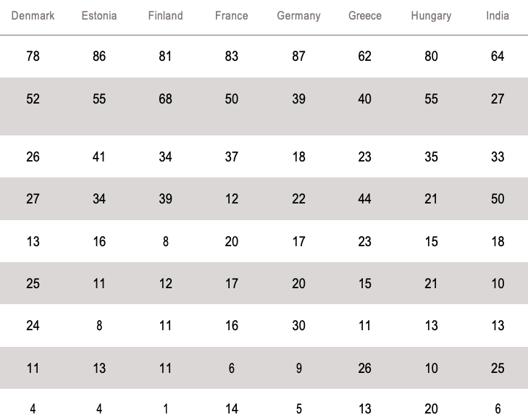528x420 pixels.
Task: Select the India column header
Action: pos(498,16)
